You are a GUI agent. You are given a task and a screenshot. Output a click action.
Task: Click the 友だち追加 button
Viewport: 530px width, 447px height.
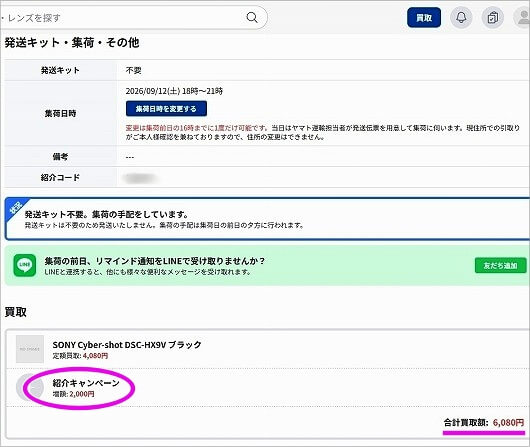(501, 265)
